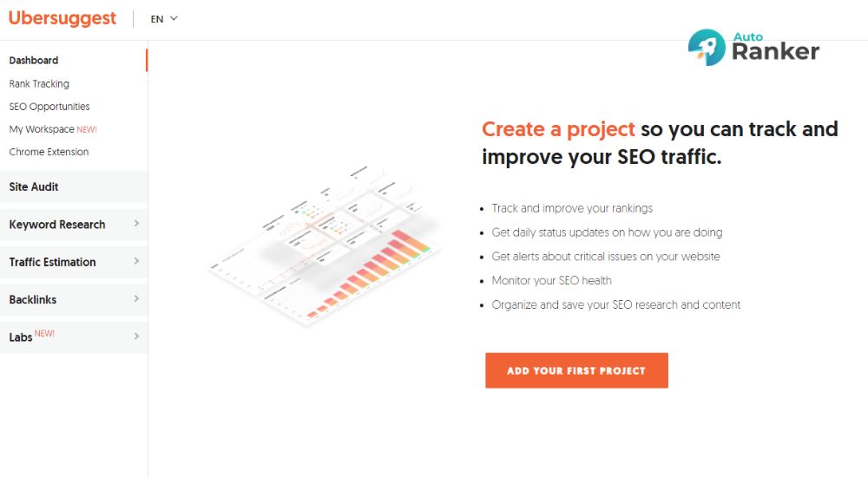The image size is (868, 477).
Task: Click the Labs NEW! label
Action: pos(31,337)
